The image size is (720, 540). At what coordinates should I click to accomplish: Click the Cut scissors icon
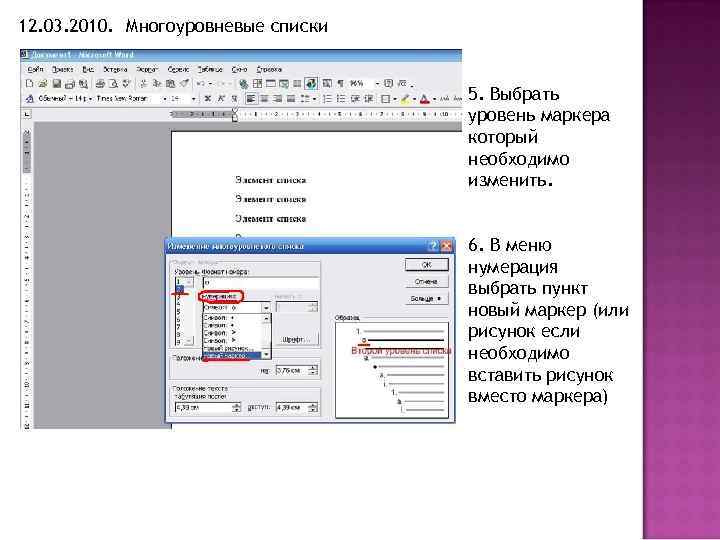[x=143, y=84]
